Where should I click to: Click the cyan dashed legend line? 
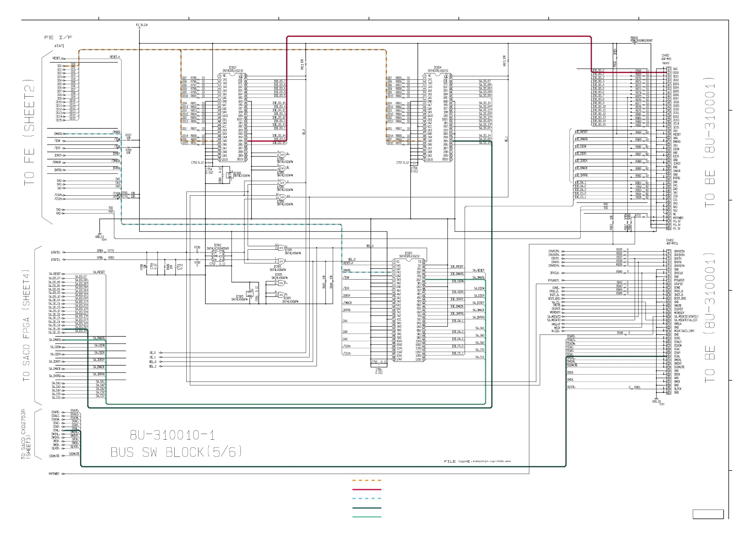tap(366, 498)
